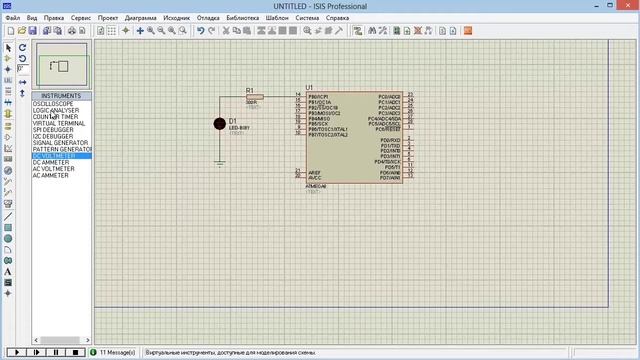Image resolution: width=640 pixels, height=360 pixels.
Task: Open the 11 Message(s) status log
Action: pyautogui.click(x=113, y=352)
